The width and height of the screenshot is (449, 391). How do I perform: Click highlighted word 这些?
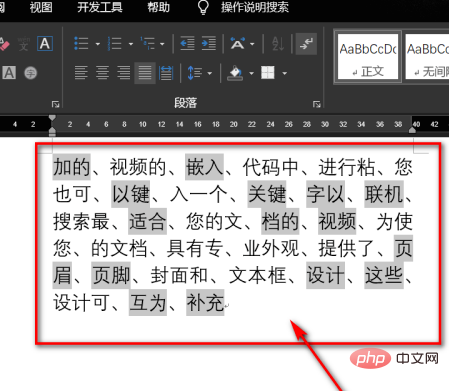pyautogui.click(x=384, y=276)
